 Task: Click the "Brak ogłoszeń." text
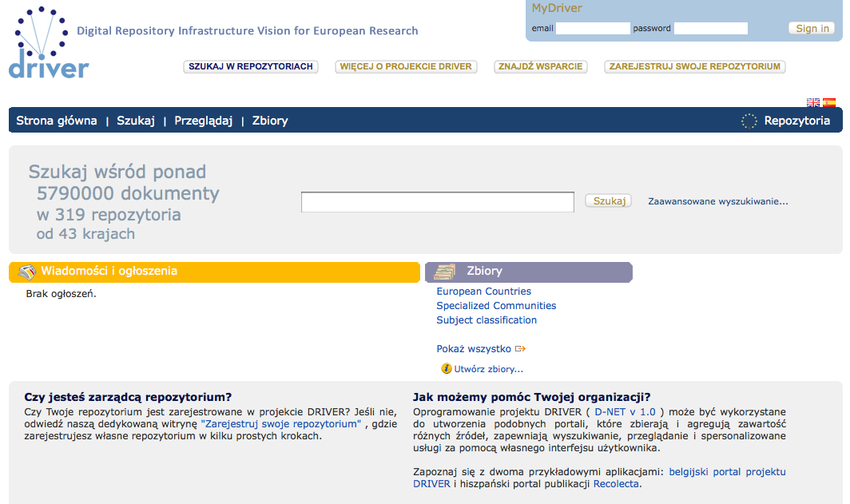62,294
